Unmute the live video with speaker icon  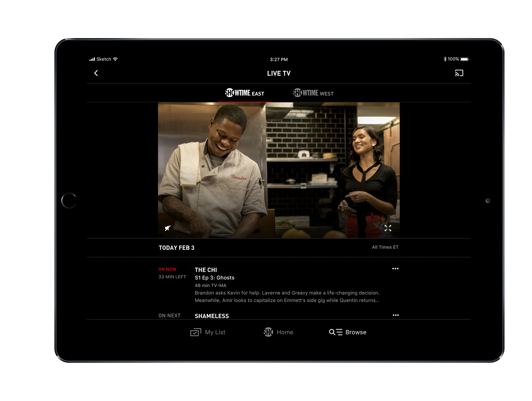168,228
